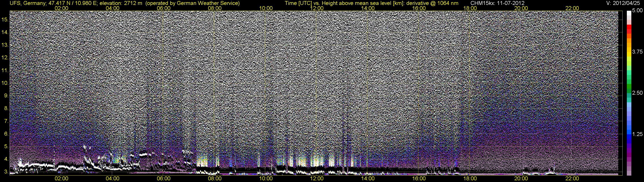The height and width of the screenshot is (182, 644).
Task: Click the 08:00 label on the bottom time axis
Action: (215, 179)
